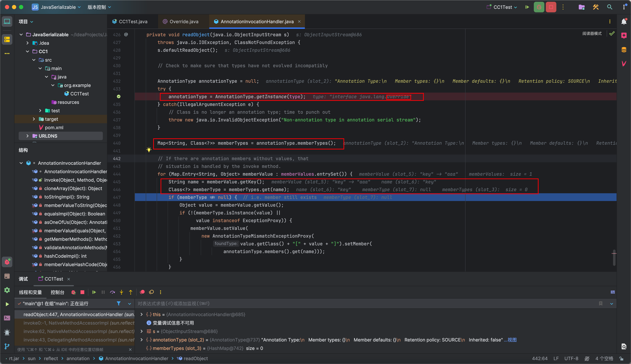Open the Notifications bell icon
631x364 pixels.
tap(624, 21)
